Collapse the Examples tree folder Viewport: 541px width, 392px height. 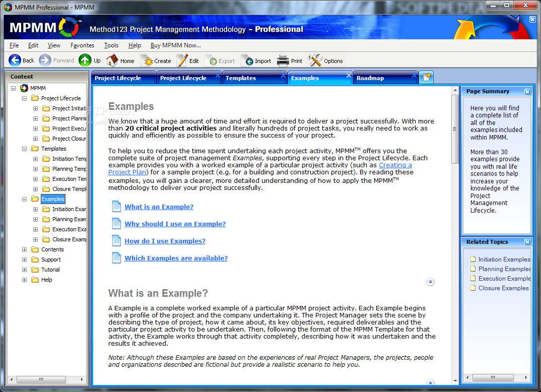click(24, 199)
